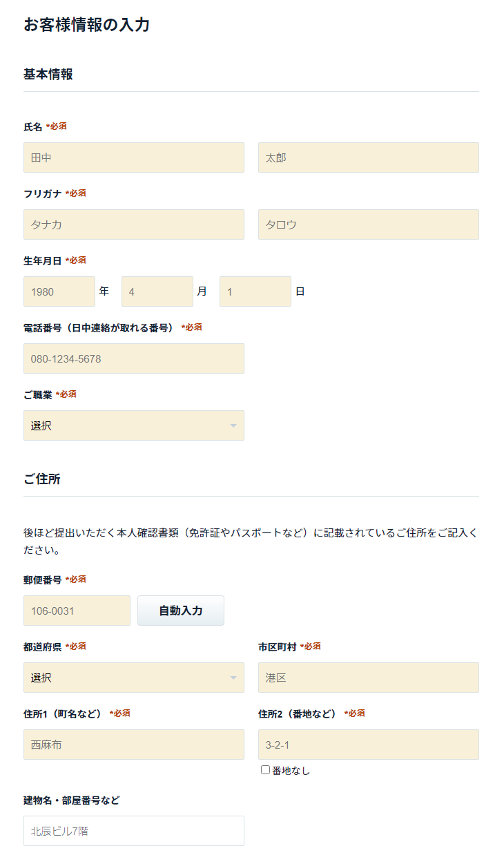Select the 住所1 field showing 西麻布
This screenshot has height=864, width=504.
click(x=134, y=745)
